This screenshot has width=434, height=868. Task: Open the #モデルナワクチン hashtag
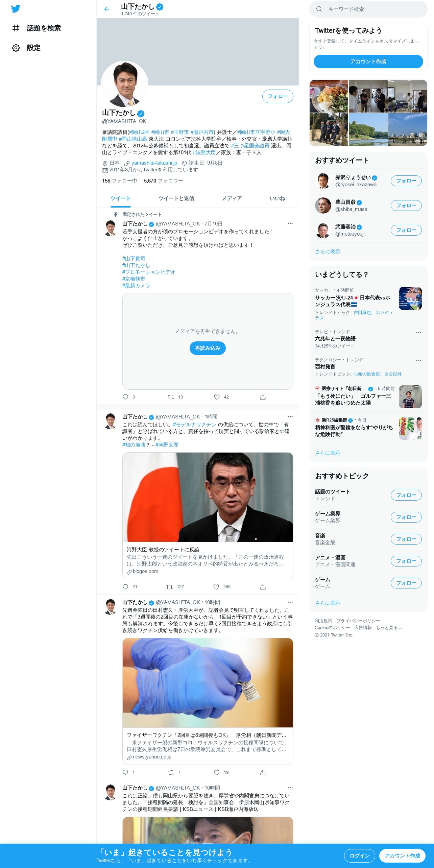(194, 425)
